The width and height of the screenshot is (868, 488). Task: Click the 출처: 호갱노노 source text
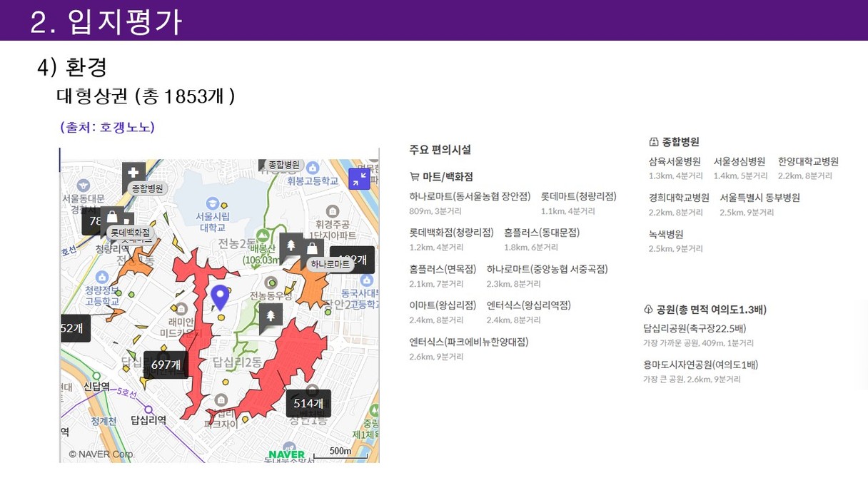[108, 127]
